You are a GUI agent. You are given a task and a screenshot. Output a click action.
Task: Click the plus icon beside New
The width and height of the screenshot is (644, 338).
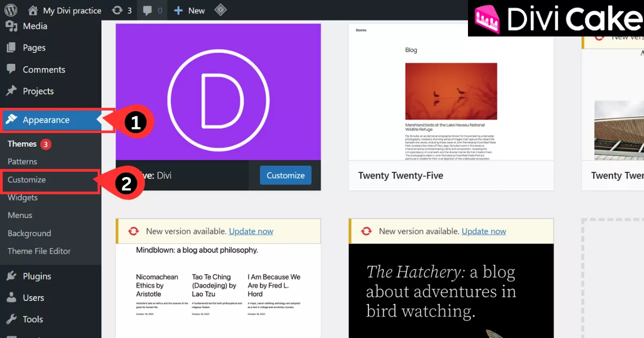[x=179, y=10]
